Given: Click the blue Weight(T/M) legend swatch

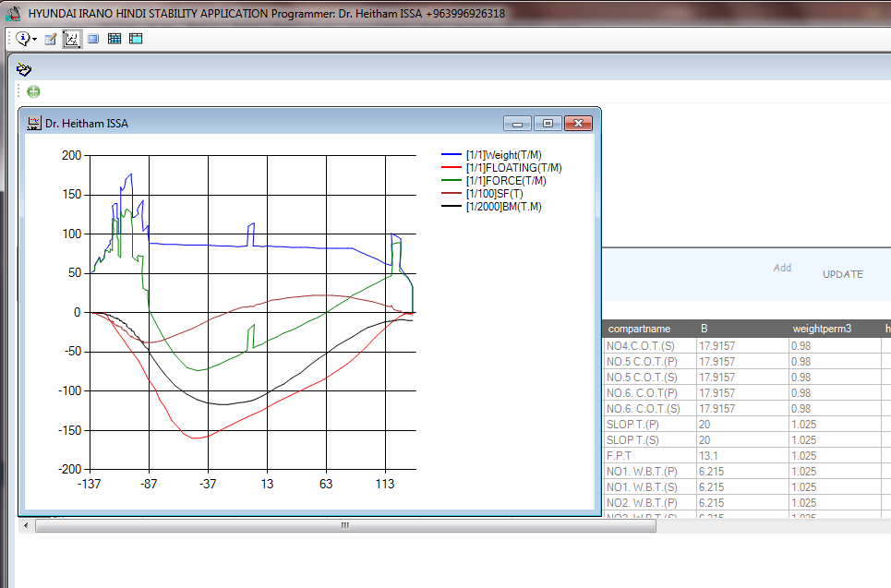Looking at the screenshot, I should pyautogui.click(x=452, y=155).
